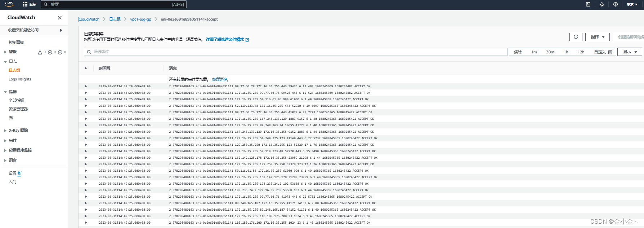Open the CloudShell terminal icon
Viewport: 644px width, 228px height.
click(588, 4)
